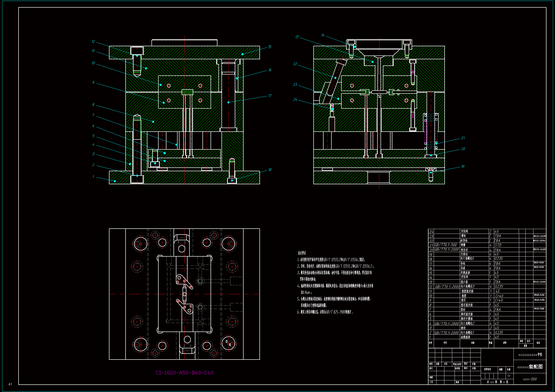Click balloon number 13 in right view
This screenshot has width=555, height=392.
pyautogui.click(x=297, y=37)
